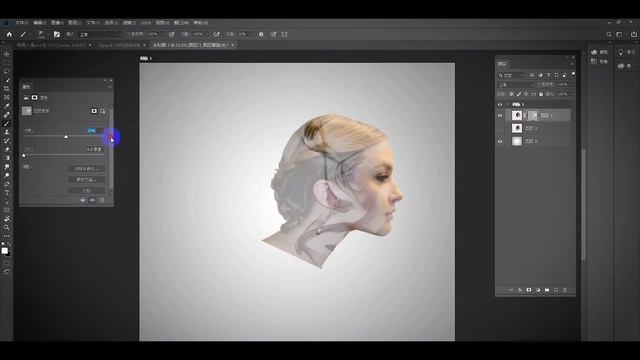
Task: Hide the masked top layer via its eye icon
Action: point(500,116)
